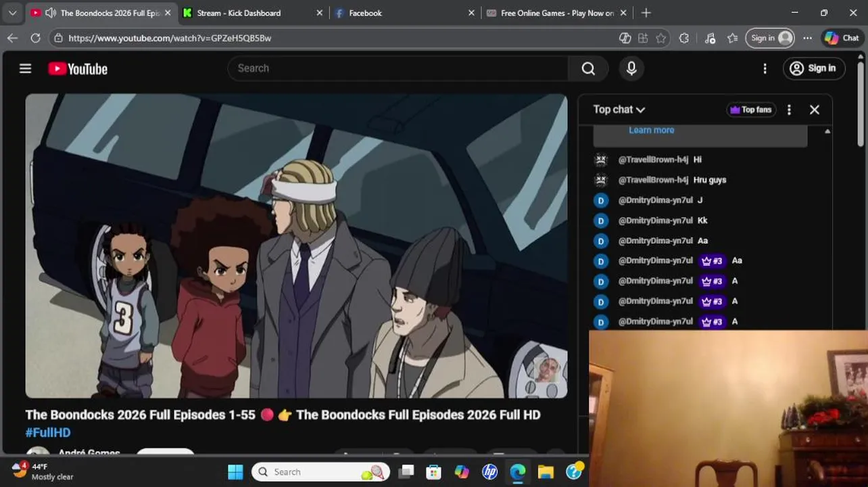868x487 pixels.
Task: Switch to the Facebook tab
Action: (x=406, y=13)
